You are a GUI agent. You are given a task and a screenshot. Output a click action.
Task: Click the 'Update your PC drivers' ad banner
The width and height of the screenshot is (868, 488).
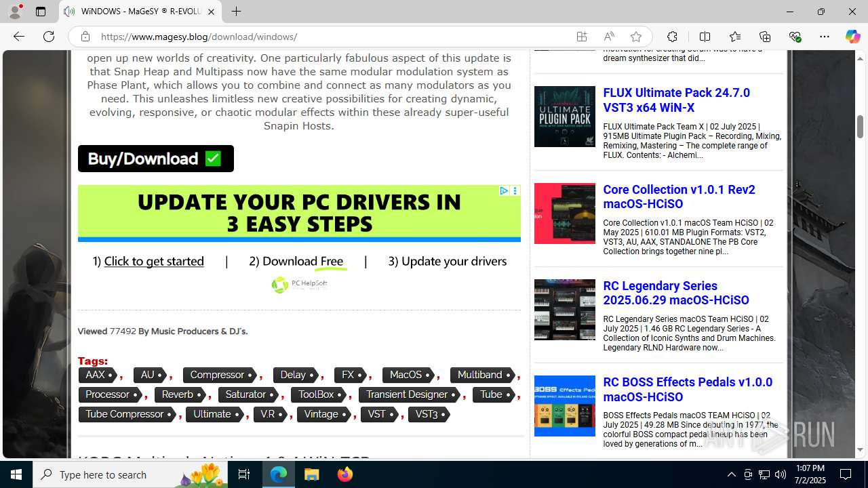point(299,213)
